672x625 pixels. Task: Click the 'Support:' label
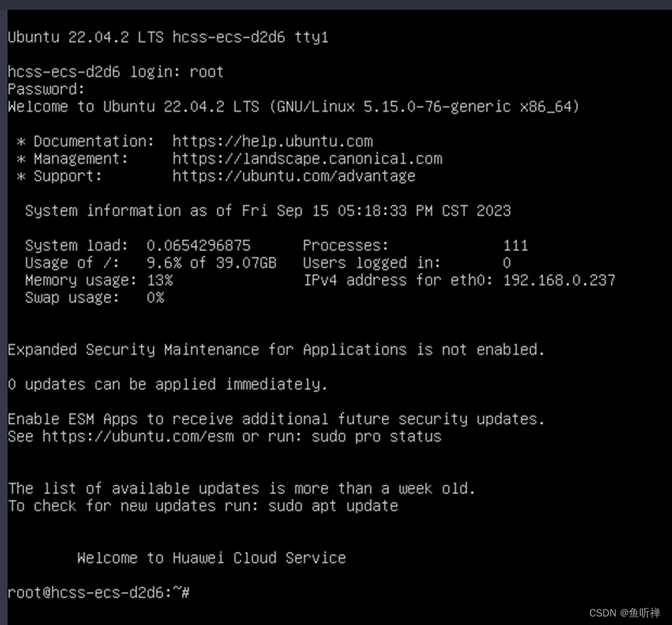tap(68, 176)
